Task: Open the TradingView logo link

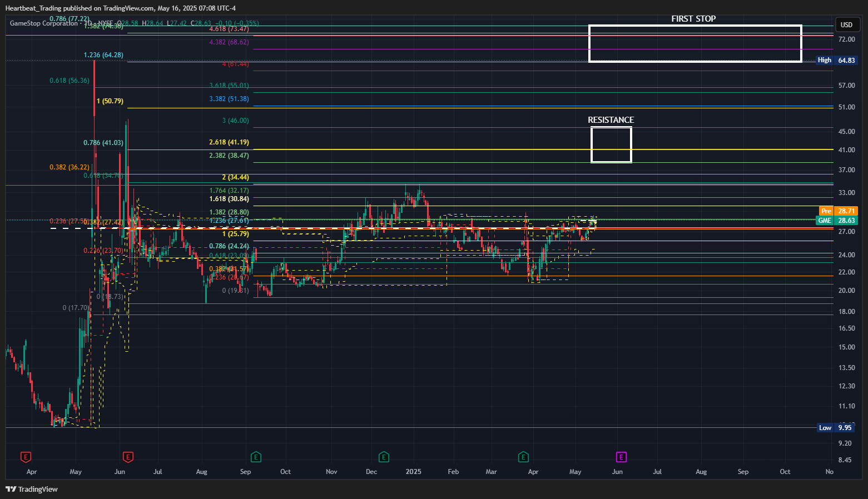Action: click(32, 489)
